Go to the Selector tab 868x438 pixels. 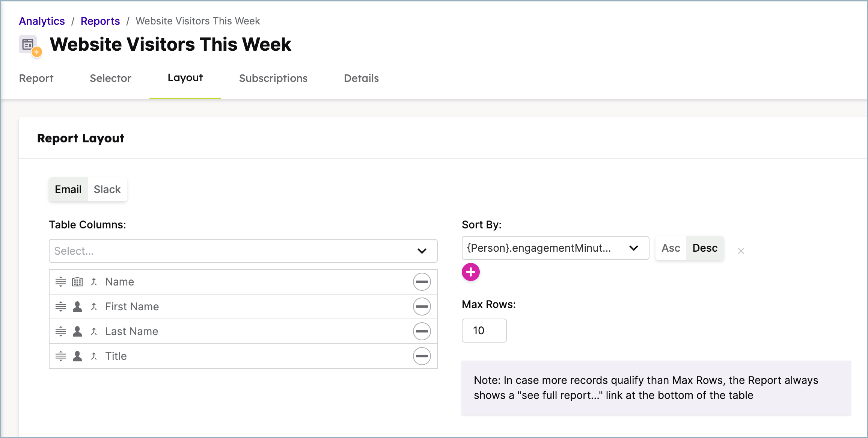pyautogui.click(x=110, y=78)
